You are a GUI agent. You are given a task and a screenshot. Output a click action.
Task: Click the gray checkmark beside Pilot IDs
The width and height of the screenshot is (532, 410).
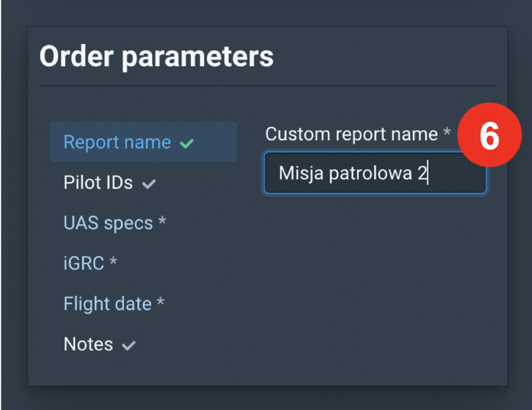(x=149, y=183)
